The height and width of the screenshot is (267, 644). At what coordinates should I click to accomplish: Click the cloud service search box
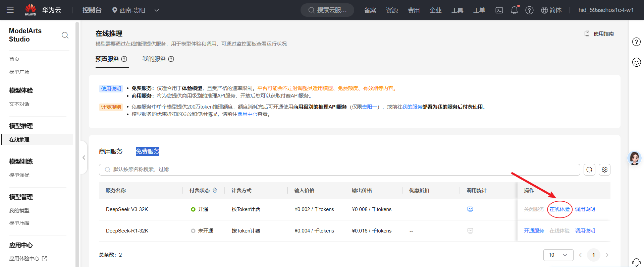pyautogui.click(x=327, y=10)
